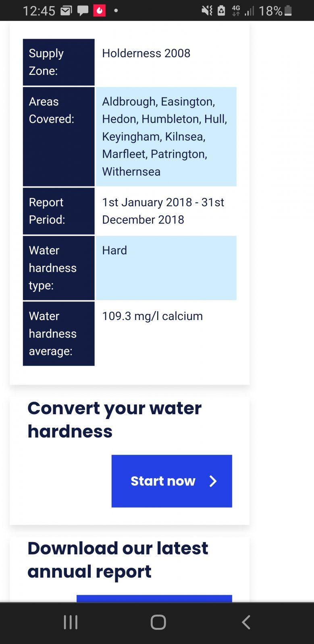314x644 pixels.
Task: Tap the email notification icon in status bar
Action: click(66, 10)
